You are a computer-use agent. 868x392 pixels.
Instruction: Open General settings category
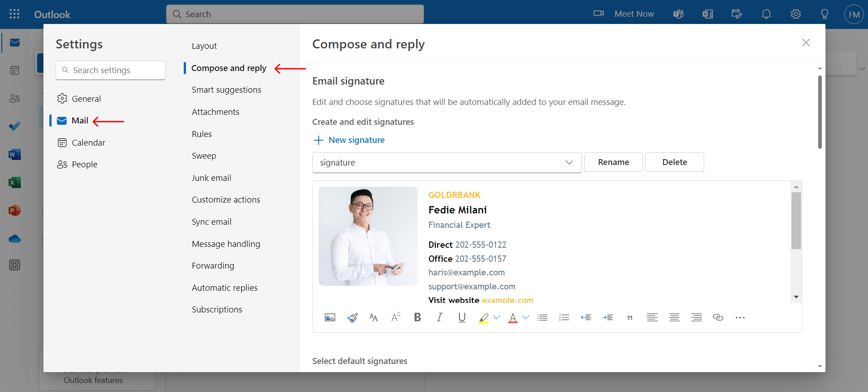79,99
